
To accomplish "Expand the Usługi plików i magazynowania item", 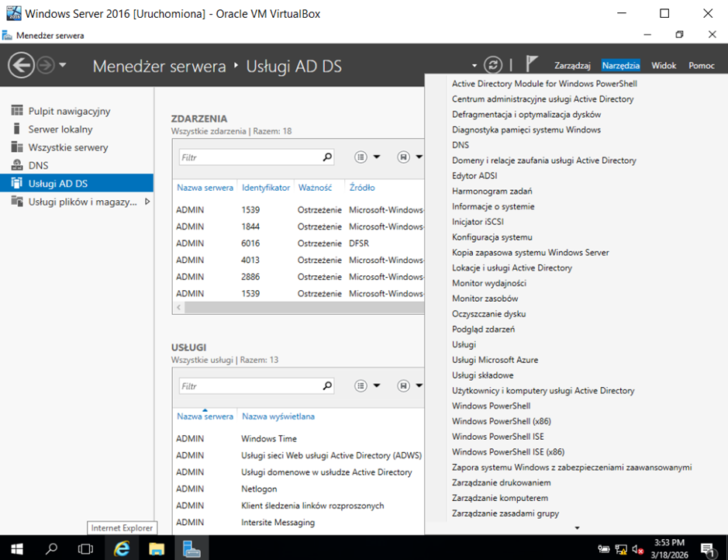I will coord(147,202).
